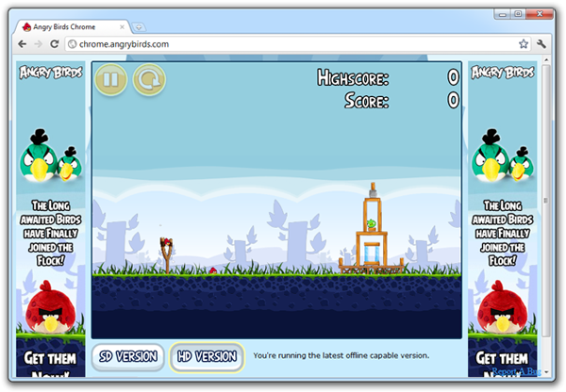Click 'Get Them' text in the left ad
566x392 pixels.
pyautogui.click(x=50, y=358)
